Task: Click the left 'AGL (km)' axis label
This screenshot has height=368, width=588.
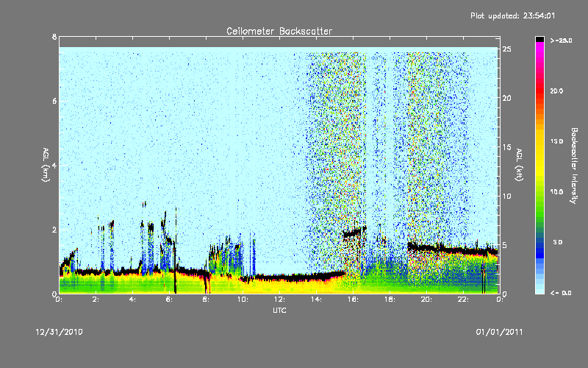Action: [46, 165]
